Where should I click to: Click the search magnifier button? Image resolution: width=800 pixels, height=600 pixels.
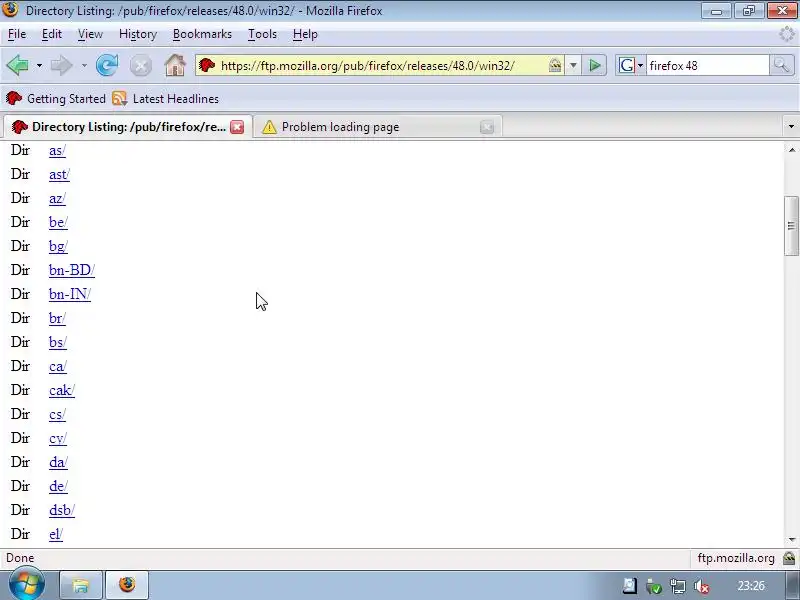coord(781,65)
